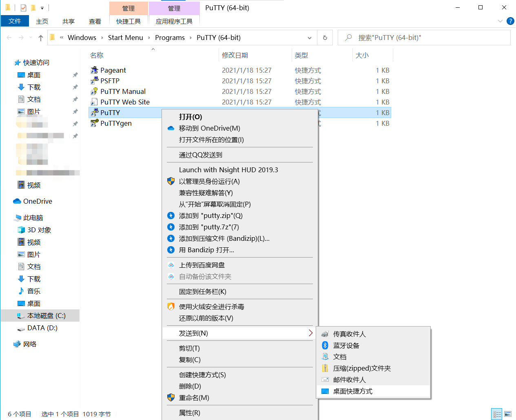This screenshot has width=516, height=420.
Task: Select 本地磁盘 (C:) in navigation pane
Action: [40, 316]
